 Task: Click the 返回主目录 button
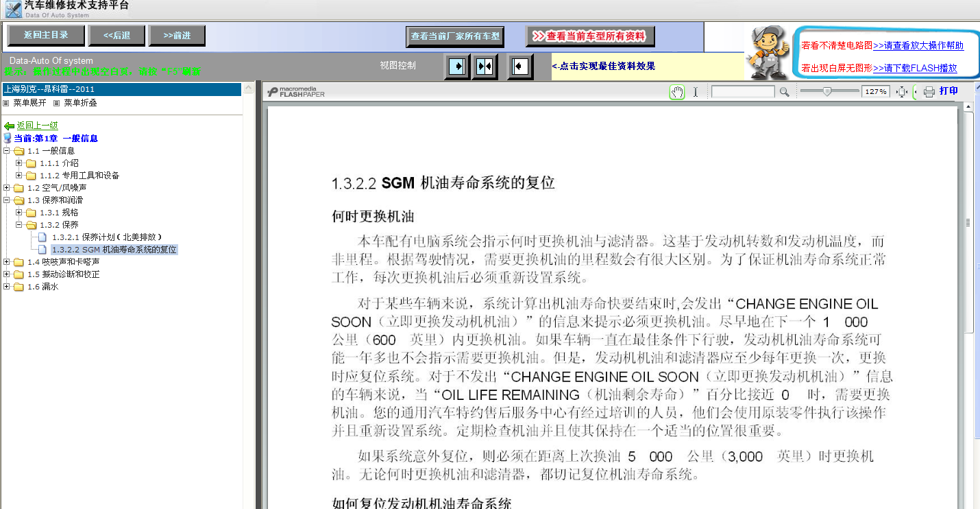[x=46, y=35]
